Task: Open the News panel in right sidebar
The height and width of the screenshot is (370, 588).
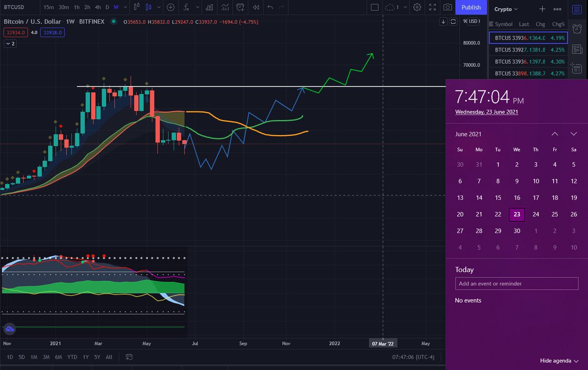Action: [x=577, y=49]
